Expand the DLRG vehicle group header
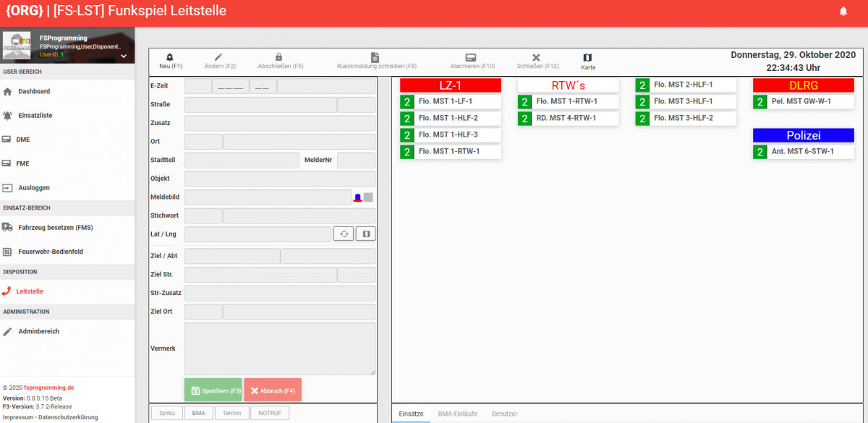The height and width of the screenshot is (423, 868). pyautogui.click(x=803, y=85)
